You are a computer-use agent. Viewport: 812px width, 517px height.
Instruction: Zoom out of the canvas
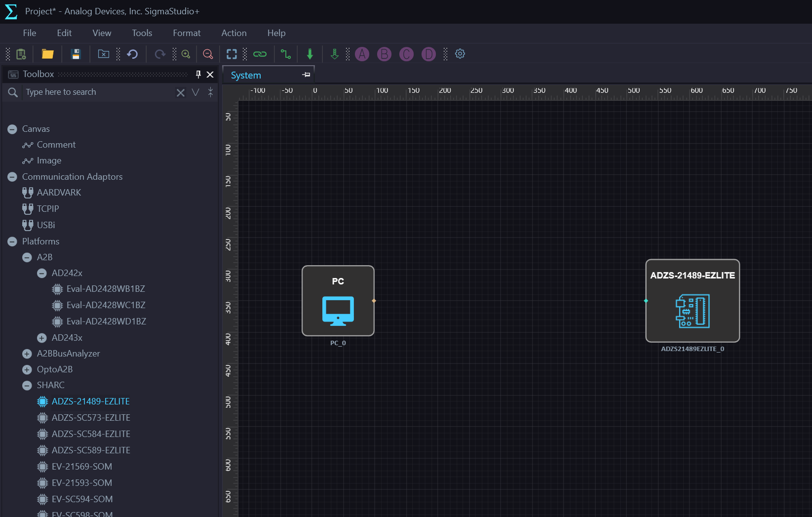(208, 54)
